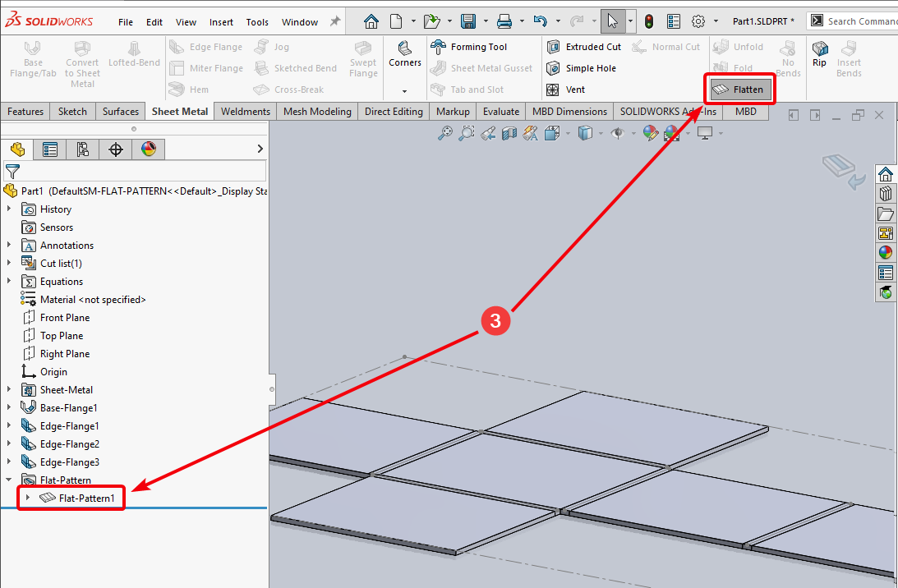Print using the printer icon
Image resolution: width=898 pixels, height=588 pixels.
[504, 21]
